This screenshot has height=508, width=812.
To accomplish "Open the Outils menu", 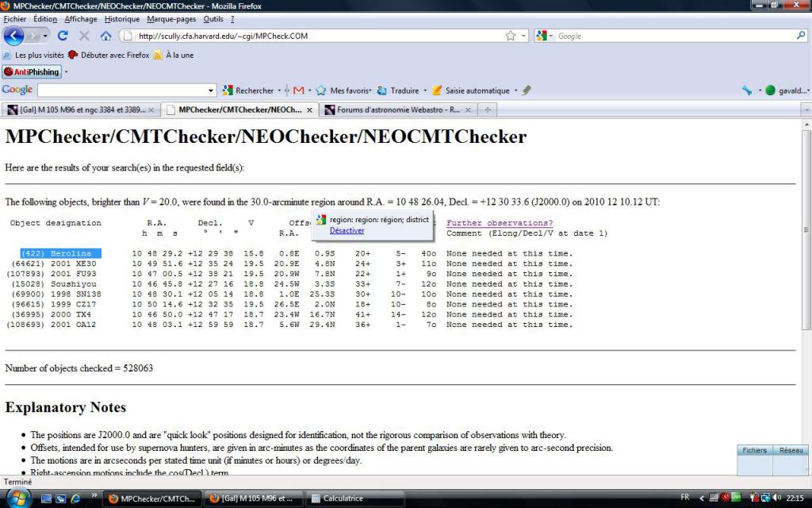I will coord(213,19).
